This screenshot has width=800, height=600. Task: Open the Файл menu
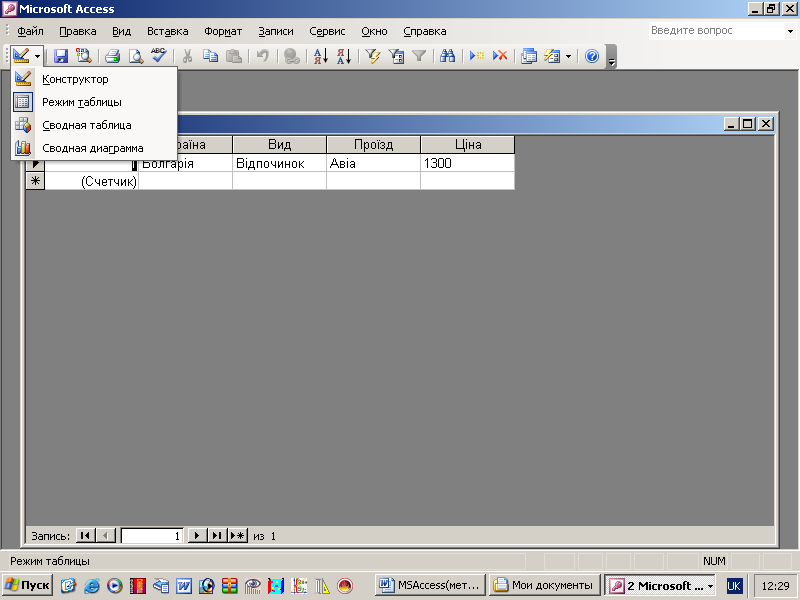point(30,31)
